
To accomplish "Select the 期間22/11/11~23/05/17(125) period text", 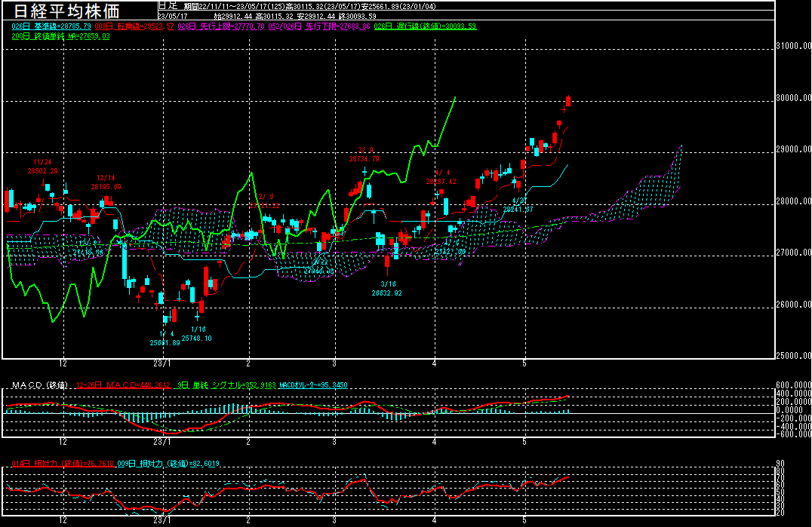I will [235, 6].
